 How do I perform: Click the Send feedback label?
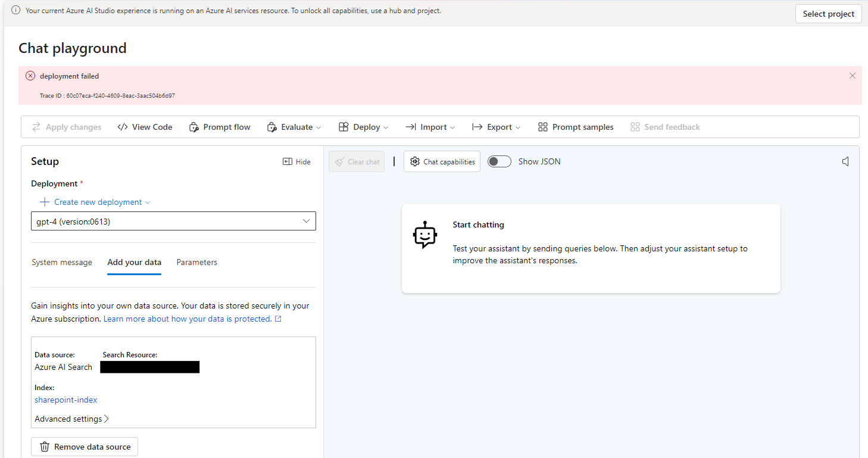point(672,127)
